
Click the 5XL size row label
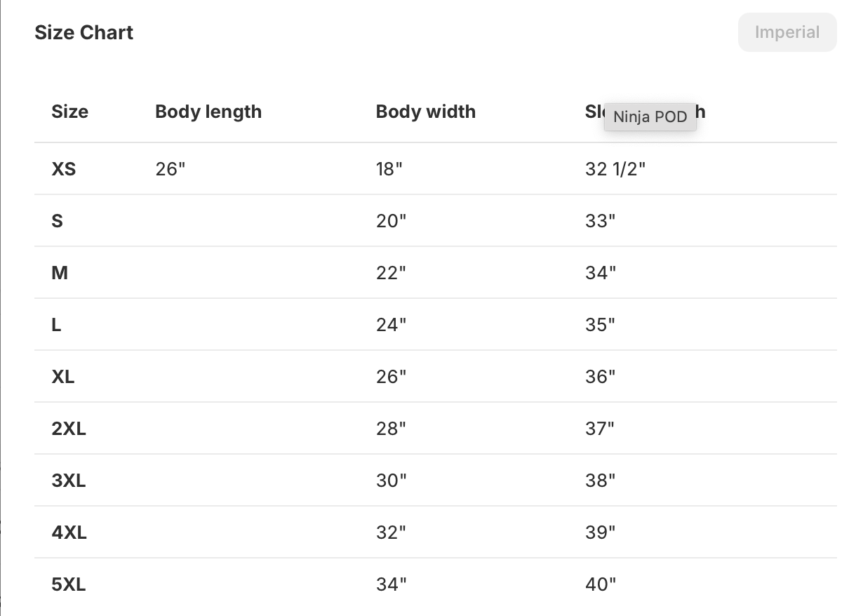pos(69,584)
